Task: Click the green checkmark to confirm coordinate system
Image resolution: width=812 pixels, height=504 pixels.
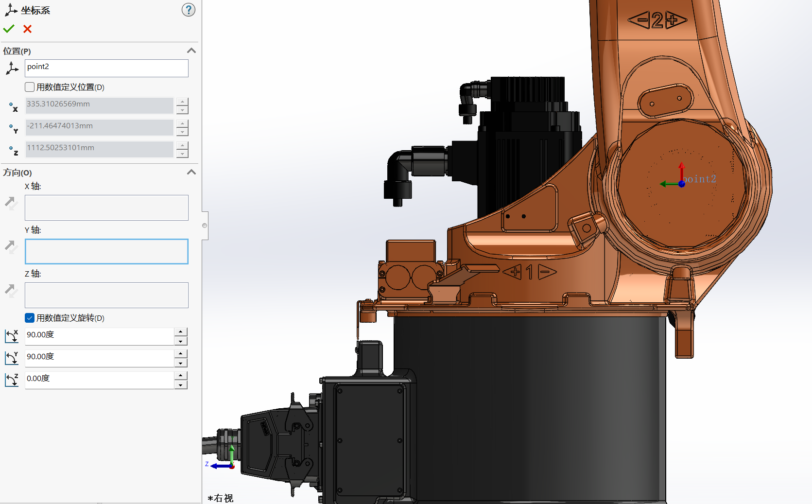Action: [x=9, y=29]
